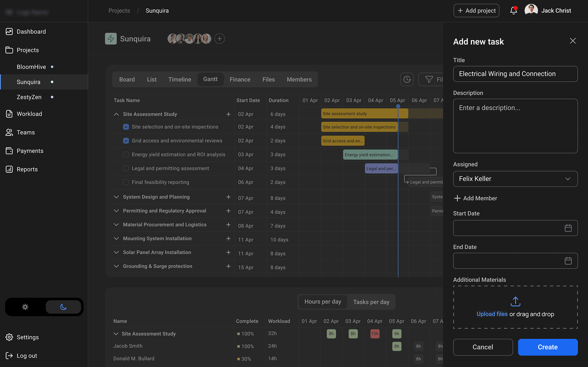This screenshot has width=588, height=367.
Task: Click the Cancel button
Action: pos(483,347)
